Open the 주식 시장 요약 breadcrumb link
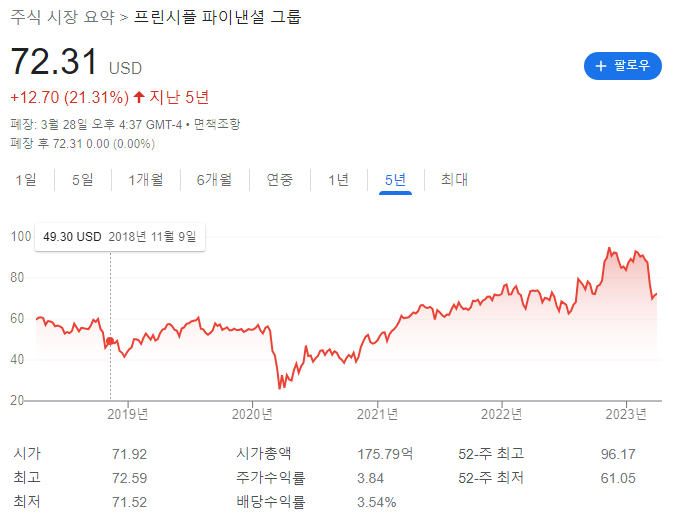676x522 pixels. click(x=63, y=17)
